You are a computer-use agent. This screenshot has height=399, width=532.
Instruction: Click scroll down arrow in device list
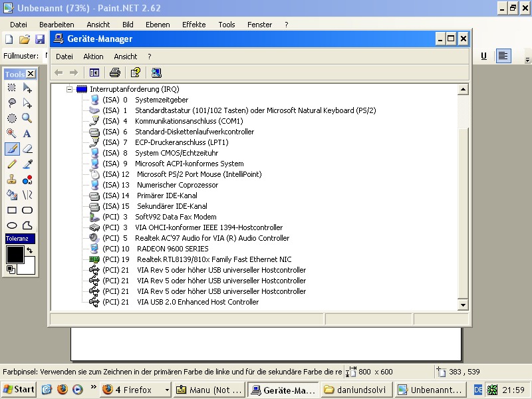pos(463,305)
